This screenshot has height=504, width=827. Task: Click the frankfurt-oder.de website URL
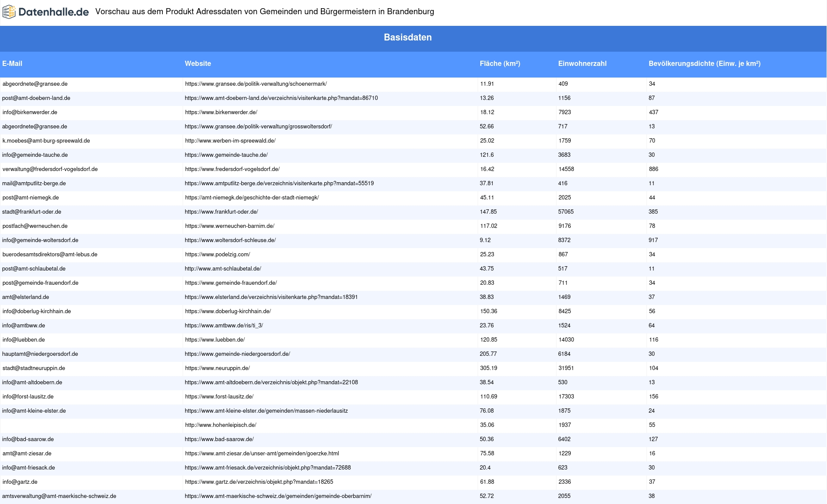221,212
